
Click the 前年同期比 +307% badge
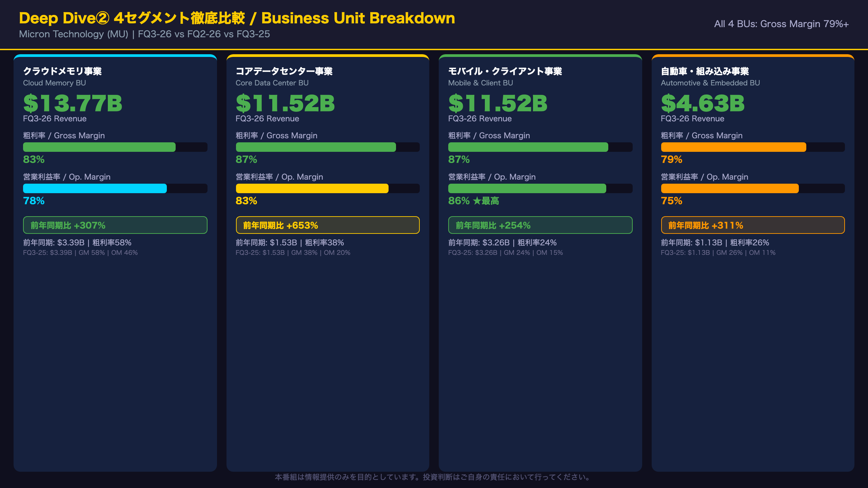point(115,225)
